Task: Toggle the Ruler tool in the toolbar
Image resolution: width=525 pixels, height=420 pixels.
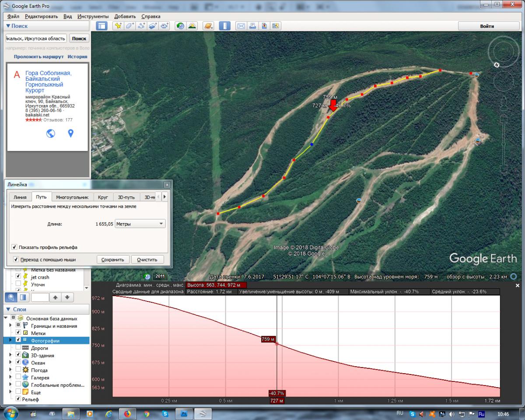Action: click(224, 26)
